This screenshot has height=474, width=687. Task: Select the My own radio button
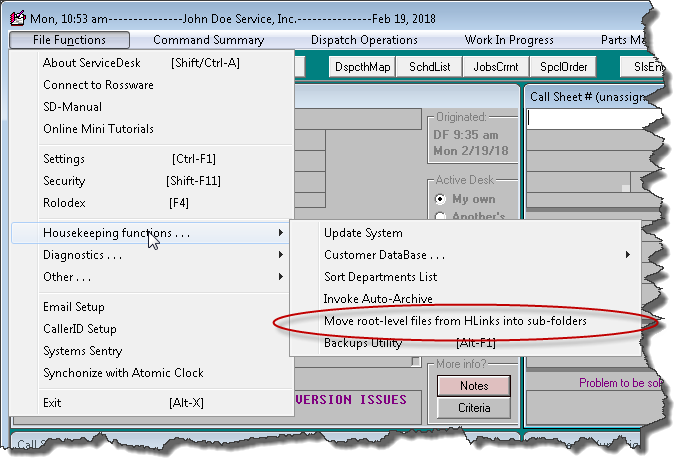[440, 199]
